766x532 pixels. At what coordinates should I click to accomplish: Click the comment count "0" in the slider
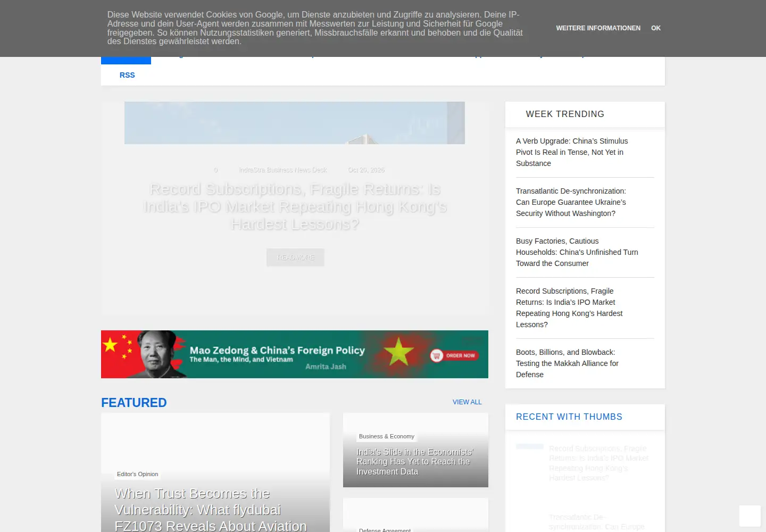(215, 170)
